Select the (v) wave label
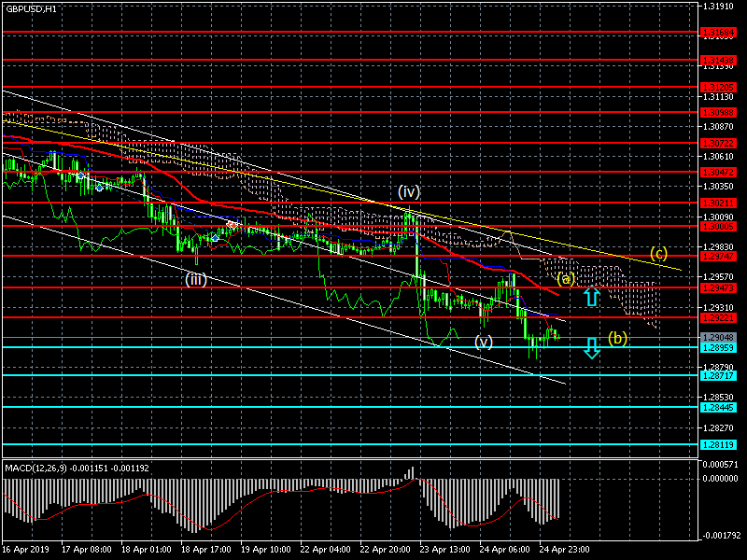This screenshot has width=747, height=560. coord(484,342)
